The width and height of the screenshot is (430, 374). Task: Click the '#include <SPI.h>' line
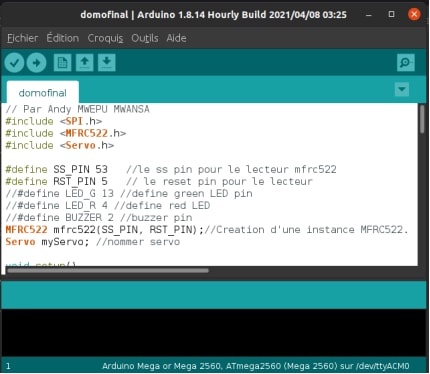tap(54, 121)
